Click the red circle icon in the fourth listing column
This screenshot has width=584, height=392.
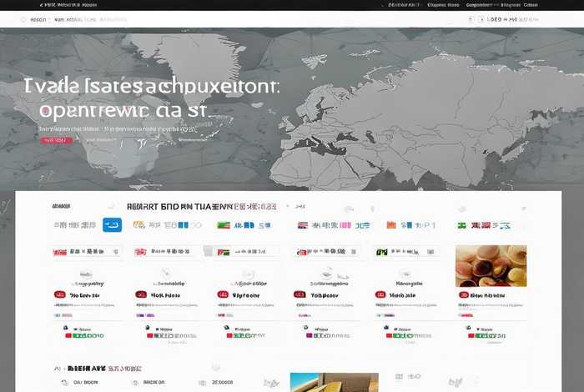click(299, 294)
